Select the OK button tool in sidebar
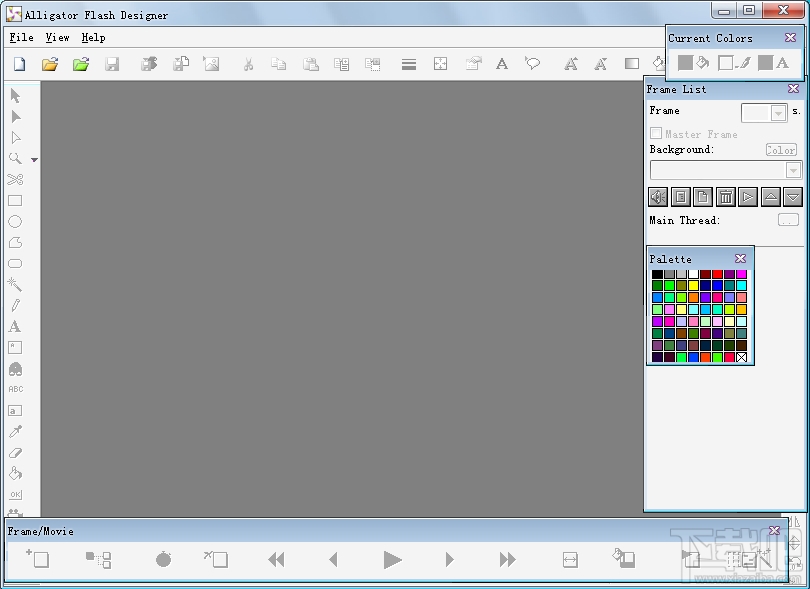 point(15,494)
